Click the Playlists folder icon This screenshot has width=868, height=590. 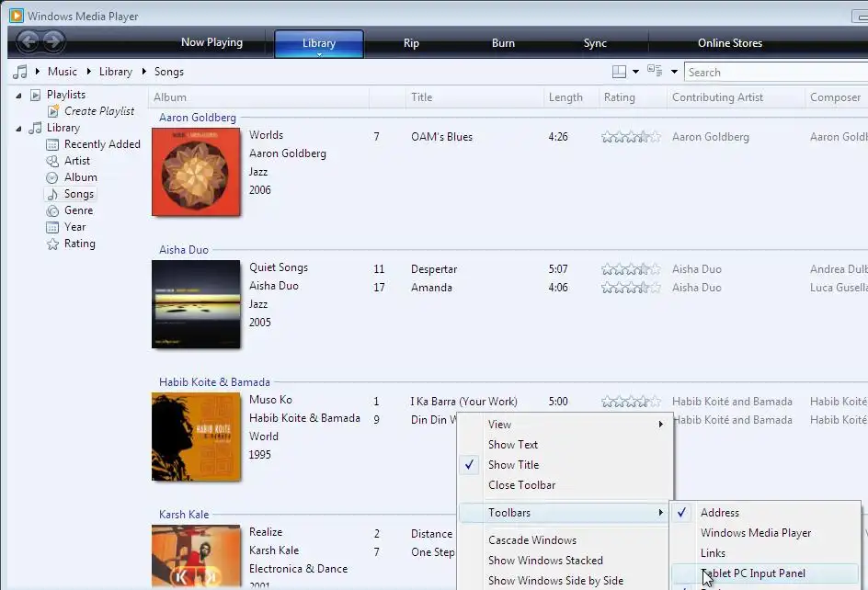[36, 95]
